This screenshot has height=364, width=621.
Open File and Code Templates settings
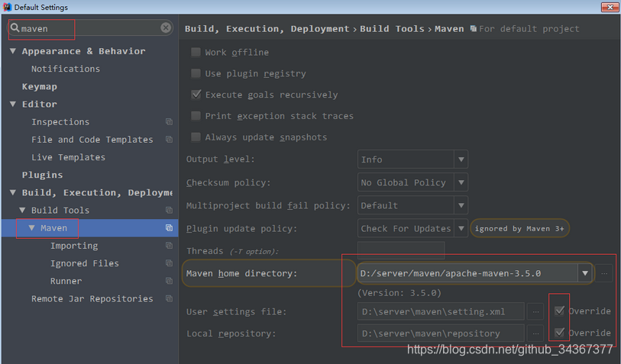coord(92,140)
